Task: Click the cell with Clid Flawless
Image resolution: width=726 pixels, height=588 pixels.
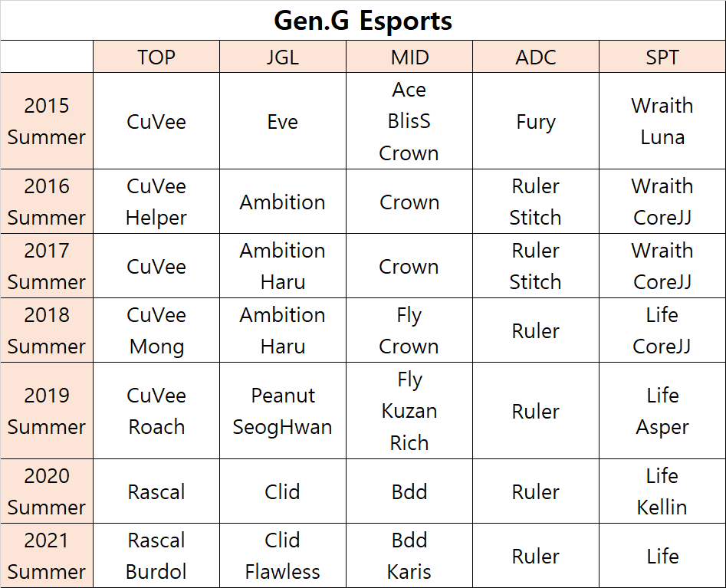Action: point(283,556)
